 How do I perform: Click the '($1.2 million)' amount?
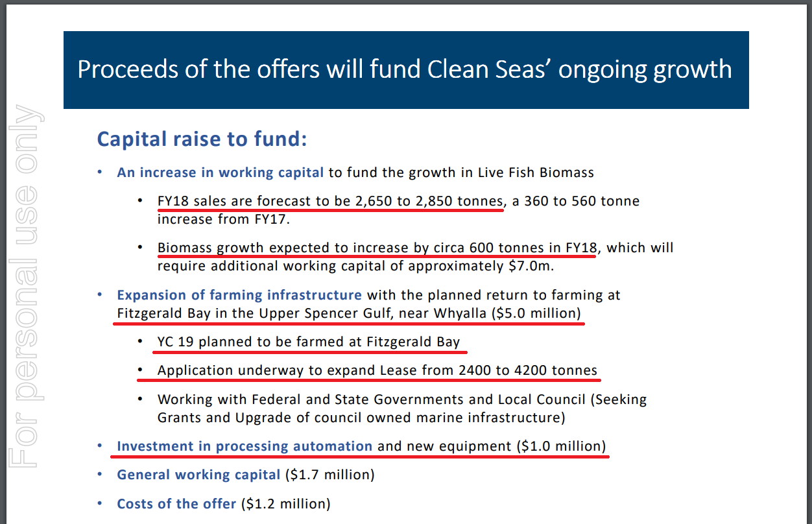coord(285,504)
